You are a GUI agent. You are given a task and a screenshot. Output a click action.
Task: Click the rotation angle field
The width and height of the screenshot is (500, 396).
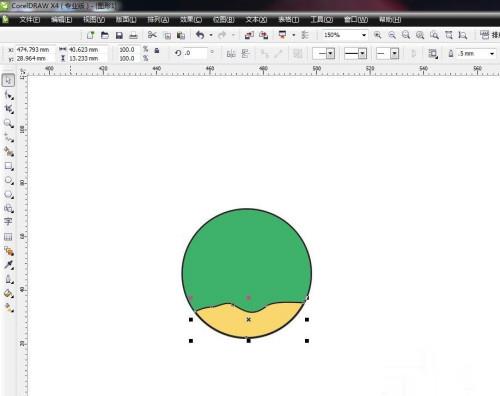(195, 53)
